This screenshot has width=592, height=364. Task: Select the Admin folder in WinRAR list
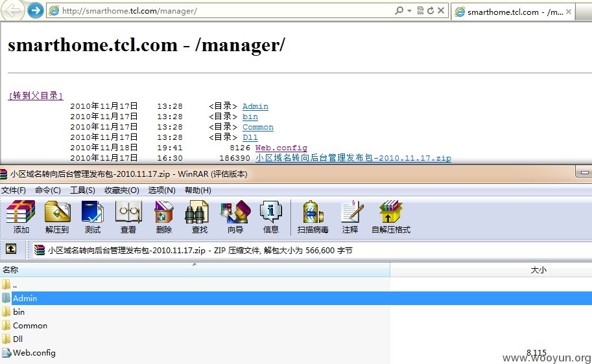click(x=296, y=299)
